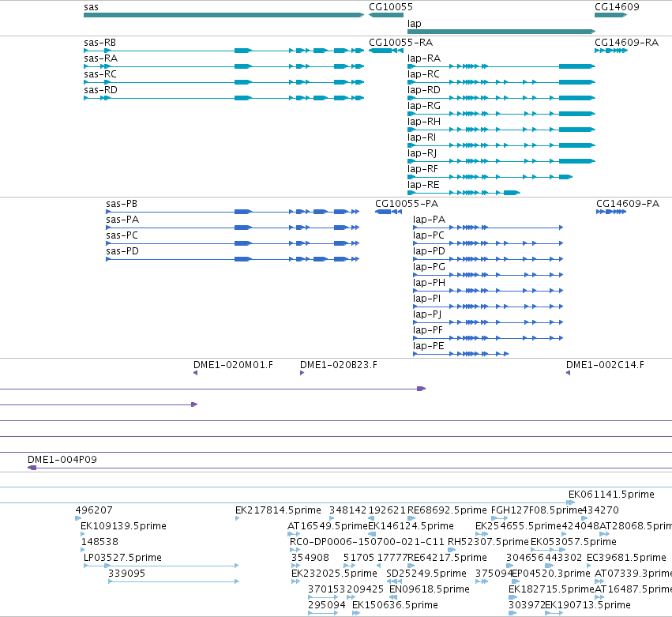Open transcript sas-RB
Image resolution: width=672 pixels, height=617 pixels.
pyautogui.click(x=99, y=43)
